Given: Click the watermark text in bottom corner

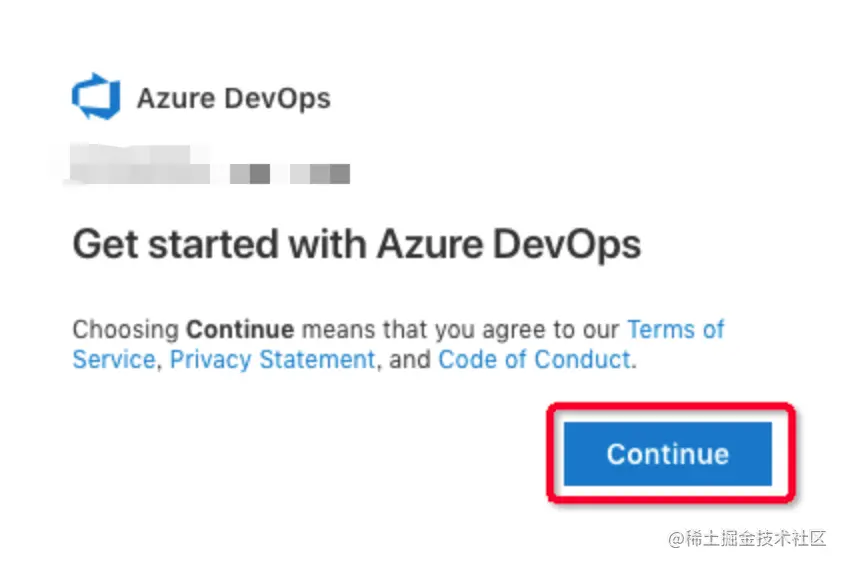Looking at the screenshot, I should pos(747,538).
